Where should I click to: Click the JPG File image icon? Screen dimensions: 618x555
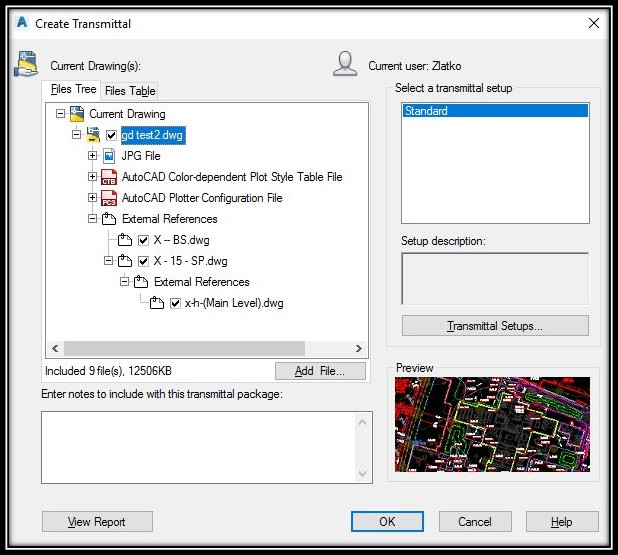109,156
